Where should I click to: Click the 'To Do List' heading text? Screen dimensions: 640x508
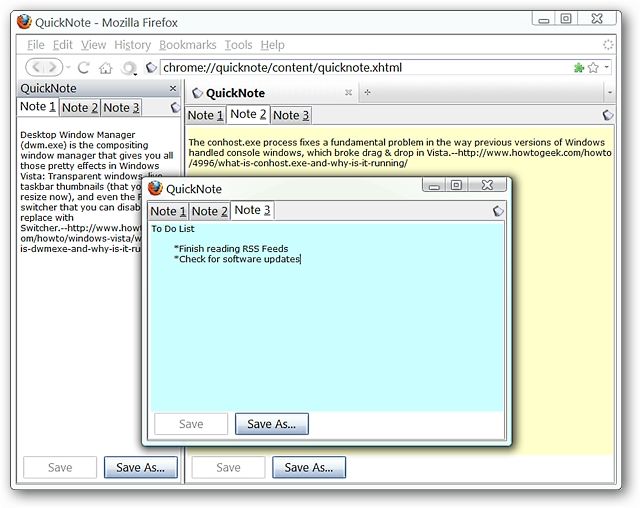[173, 229]
